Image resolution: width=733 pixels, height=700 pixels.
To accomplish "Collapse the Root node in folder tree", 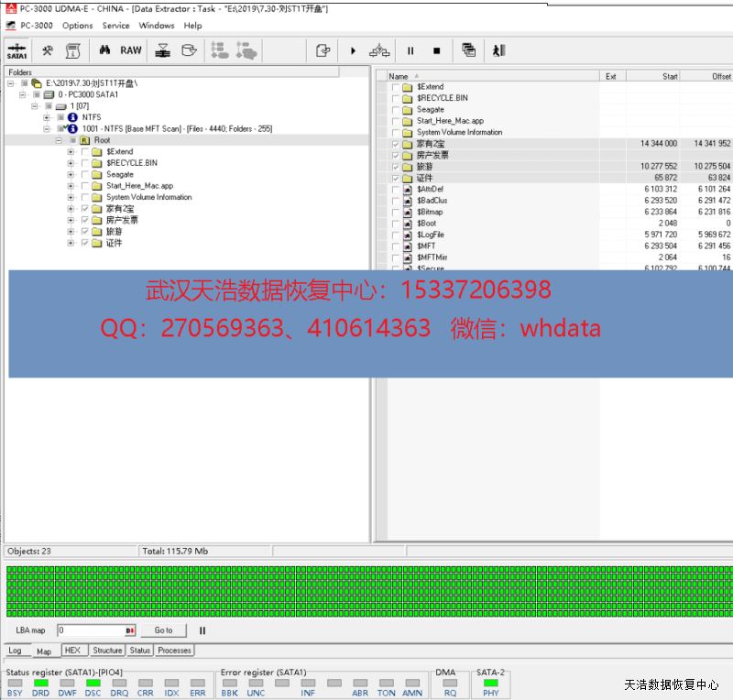I will [x=60, y=140].
